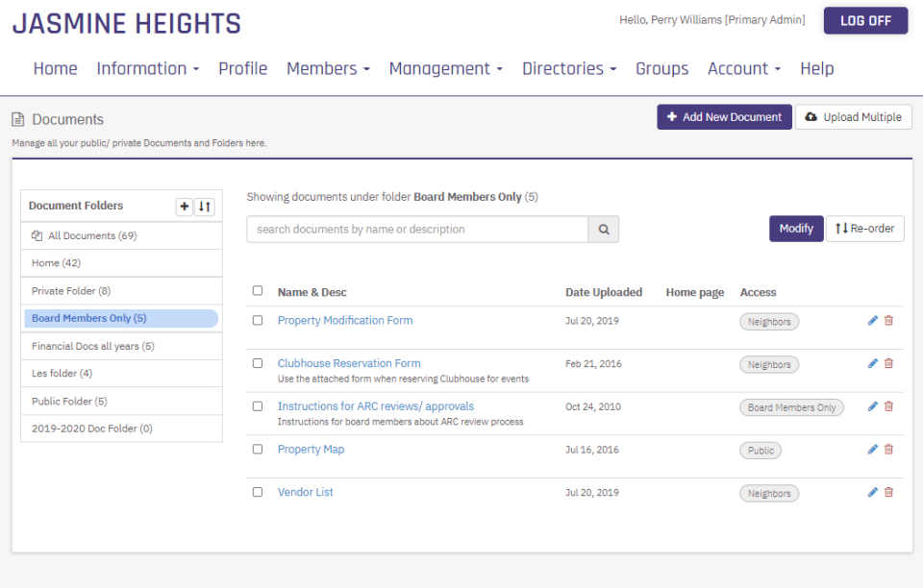
Task: Open the Profile page from navbar
Action: (x=242, y=69)
